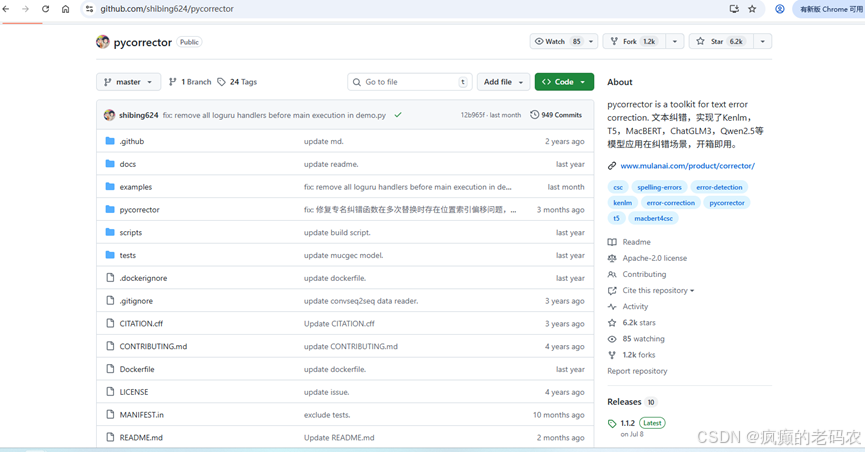Open the 'update convseq2seq data reader.' commit message
The image size is (865, 452).
tap(361, 301)
